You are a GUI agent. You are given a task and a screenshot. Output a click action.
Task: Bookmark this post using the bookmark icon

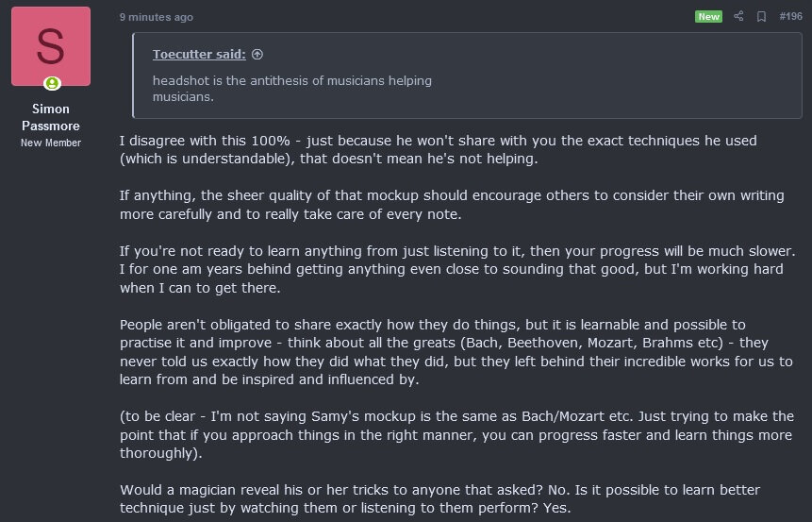761,16
